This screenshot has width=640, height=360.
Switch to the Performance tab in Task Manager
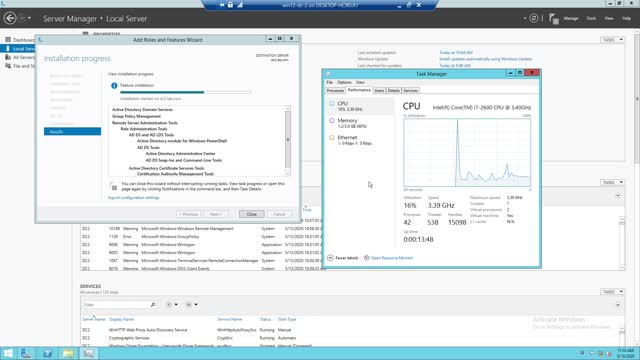pyautogui.click(x=359, y=90)
